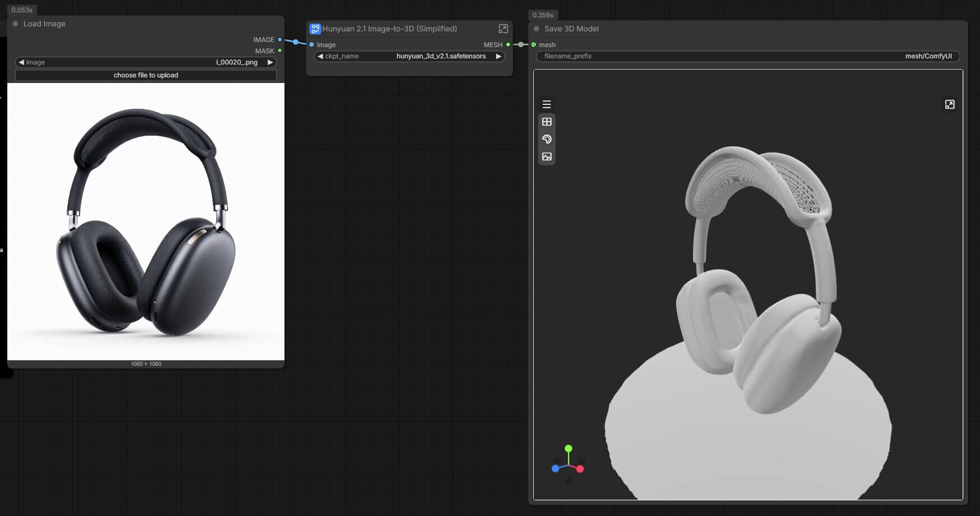Click the red X axis gizmo handle
This screenshot has width=980, height=516.
(580, 469)
